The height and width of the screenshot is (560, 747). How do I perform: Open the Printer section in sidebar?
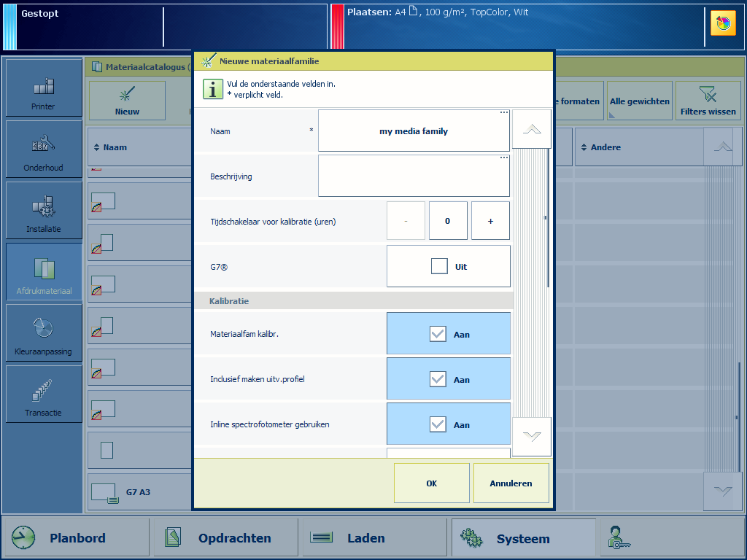[x=44, y=88]
